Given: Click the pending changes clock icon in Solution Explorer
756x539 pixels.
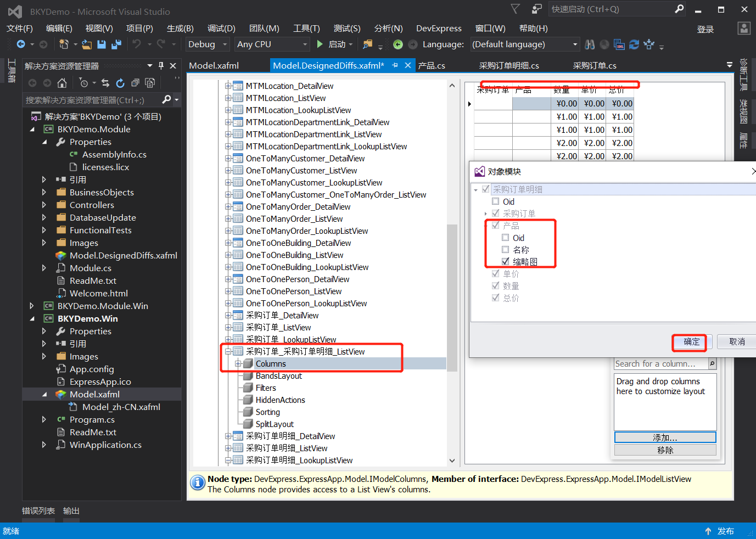Looking at the screenshot, I should pyautogui.click(x=83, y=83).
